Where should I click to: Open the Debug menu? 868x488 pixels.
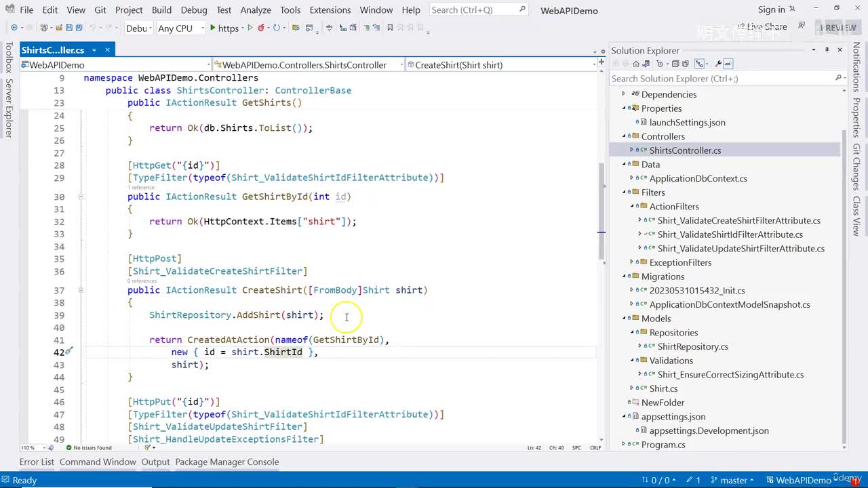tap(194, 9)
